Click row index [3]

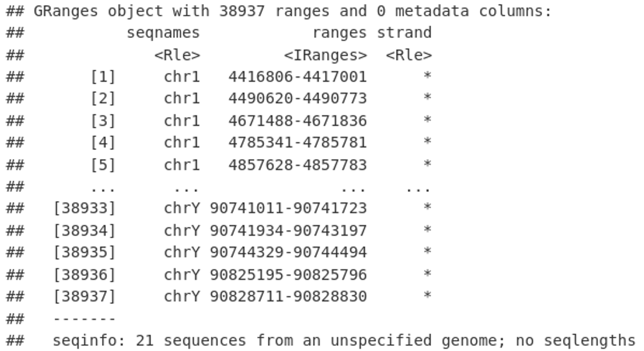103,121
